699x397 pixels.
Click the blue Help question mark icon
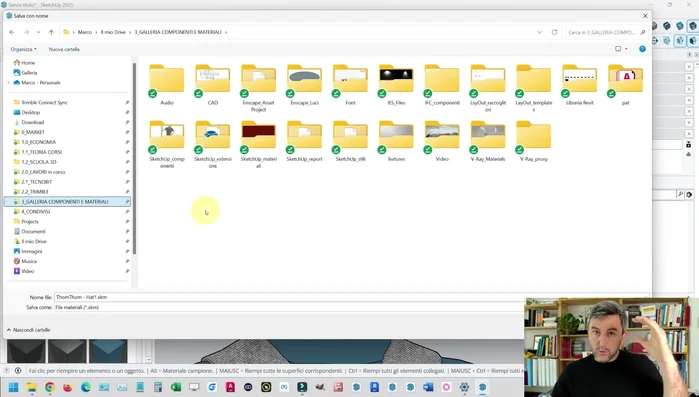(642, 49)
